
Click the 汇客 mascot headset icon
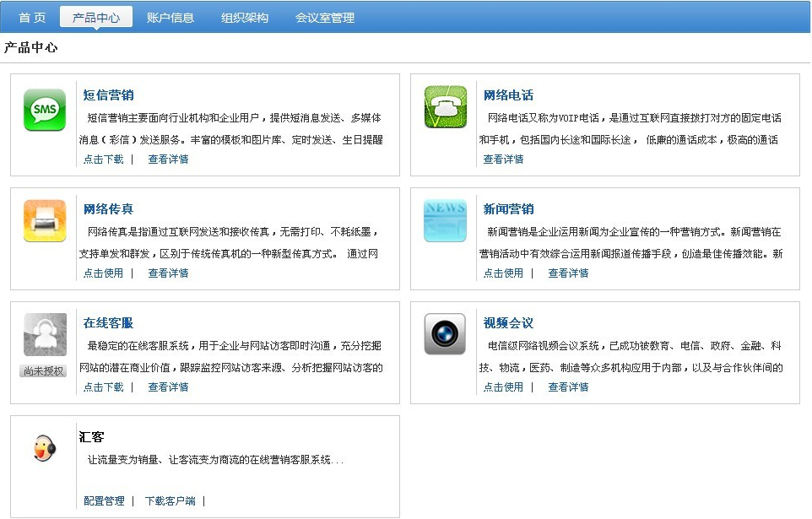44,447
